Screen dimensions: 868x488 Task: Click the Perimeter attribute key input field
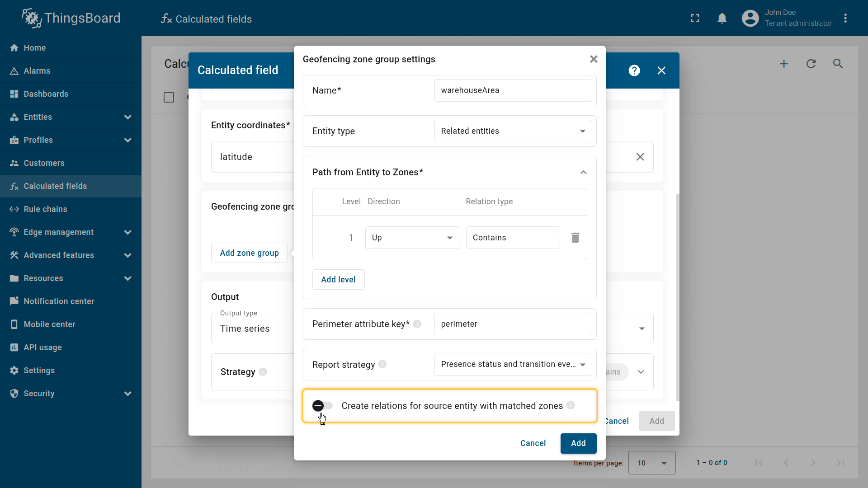513,324
